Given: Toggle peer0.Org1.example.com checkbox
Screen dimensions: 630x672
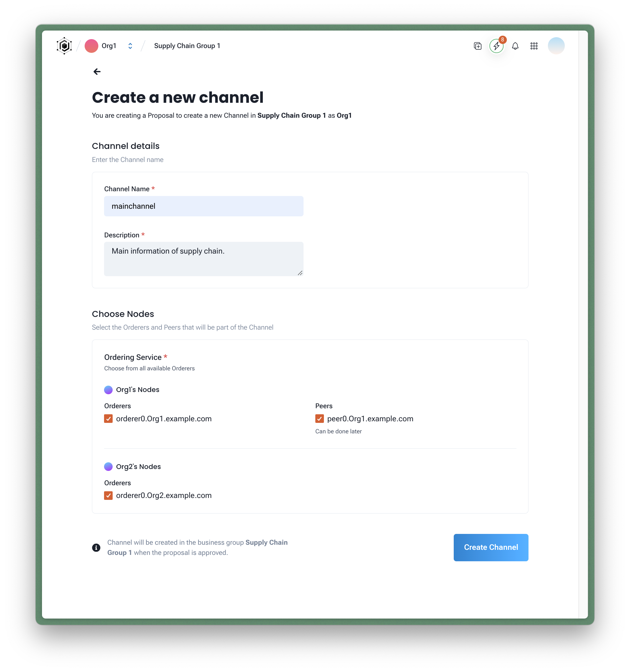Looking at the screenshot, I should click(x=320, y=419).
